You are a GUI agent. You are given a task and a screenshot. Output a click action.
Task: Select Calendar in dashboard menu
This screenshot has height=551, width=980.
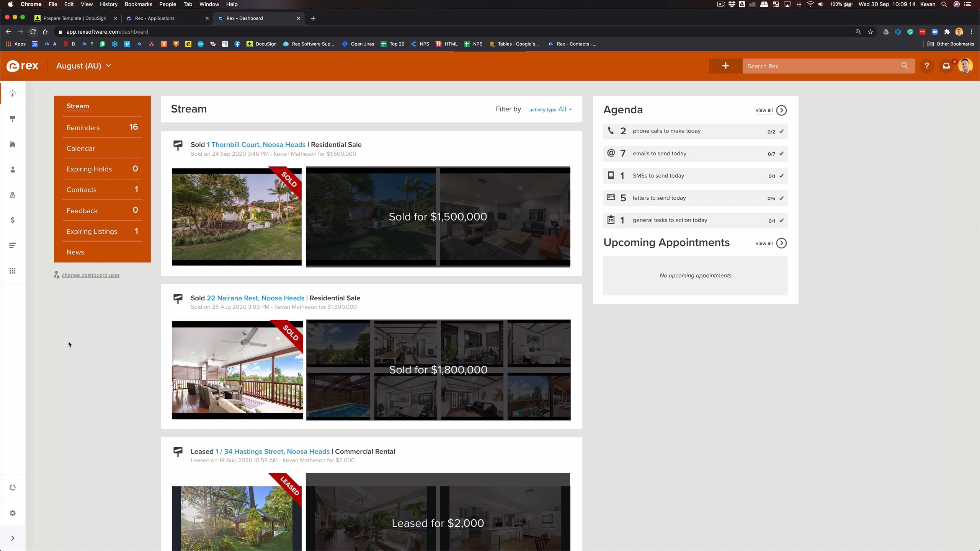point(102,148)
